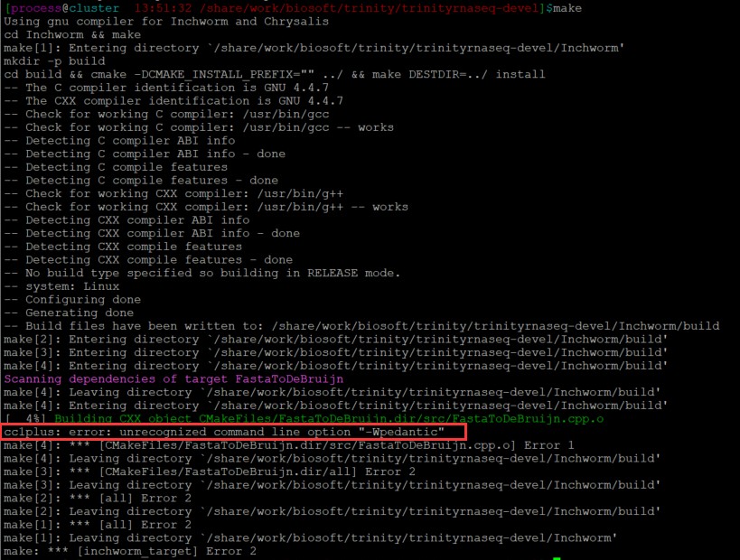Click the 'make[1]: Entering directory' line
The width and height of the screenshot is (740, 560).
coord(314,48)
